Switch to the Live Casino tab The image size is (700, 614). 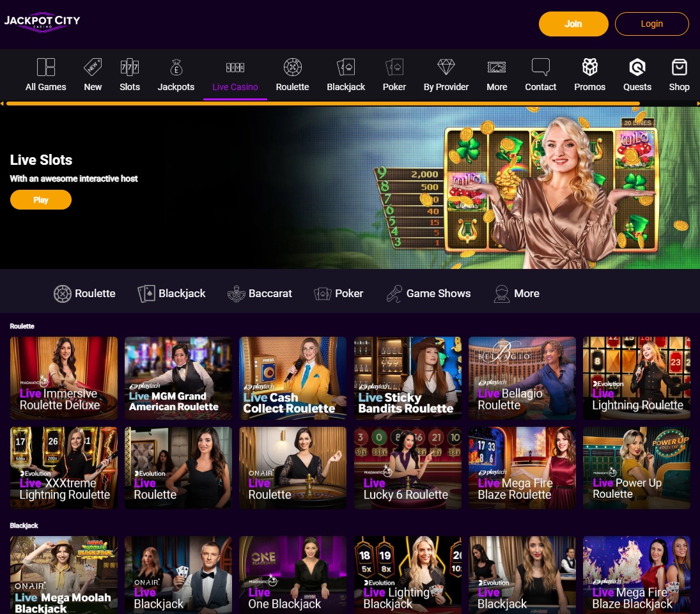[235, 75]
